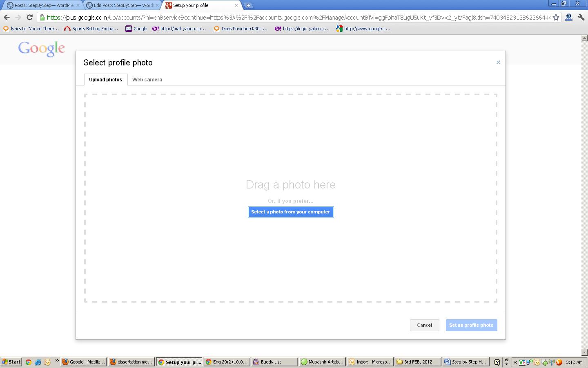Click the Google logo

click(x=41, y=49)
